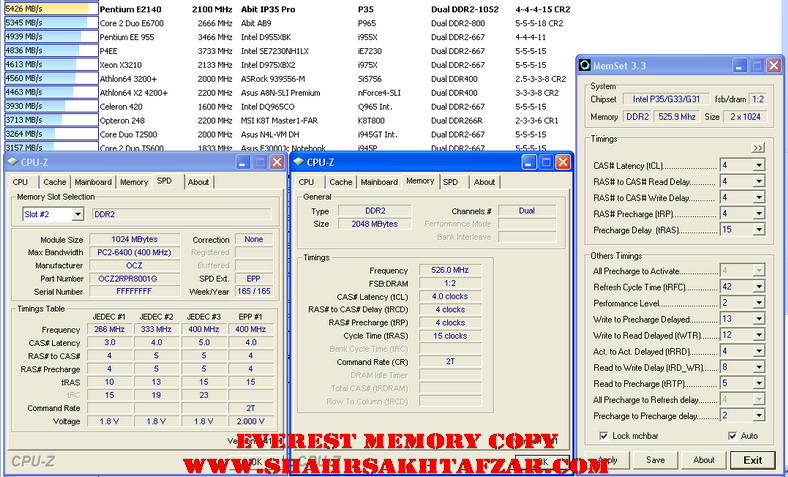Click the MemSet Chipset Intel P35/G33/G31 field
The image size is (788, 477).
[x=666, y=99]
